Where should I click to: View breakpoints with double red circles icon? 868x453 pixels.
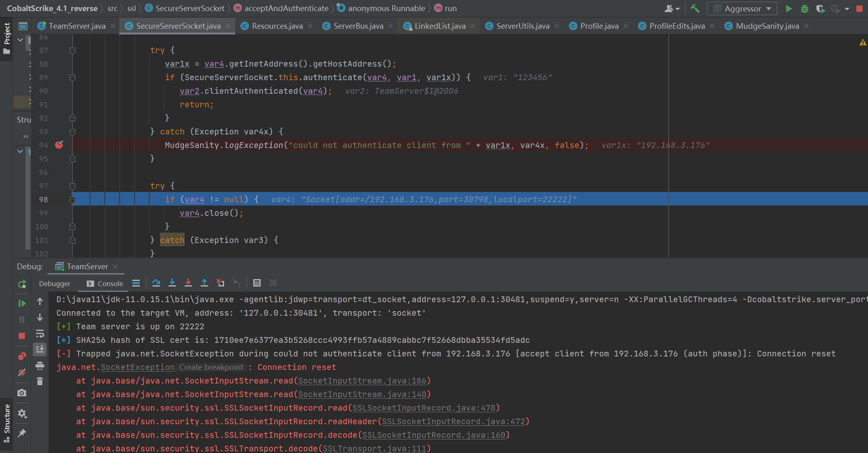[22, 356]
